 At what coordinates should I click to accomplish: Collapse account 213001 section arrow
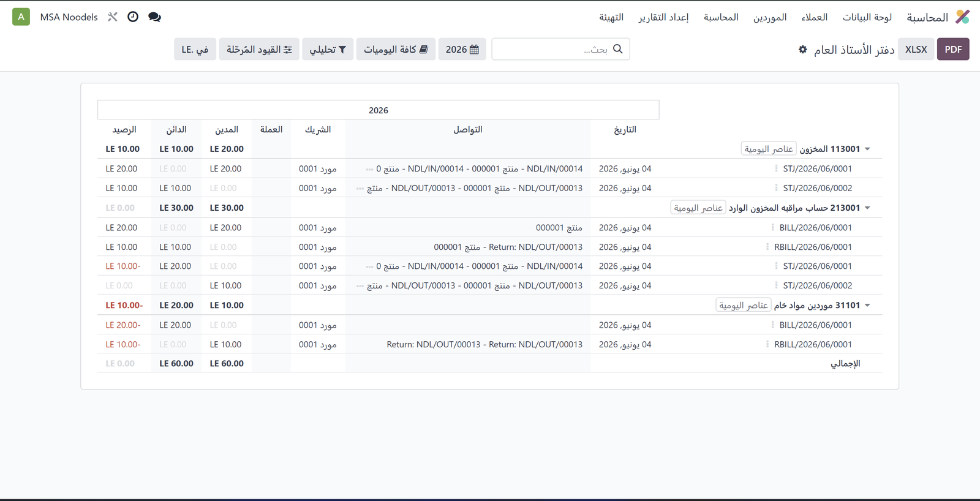point(867,208)
